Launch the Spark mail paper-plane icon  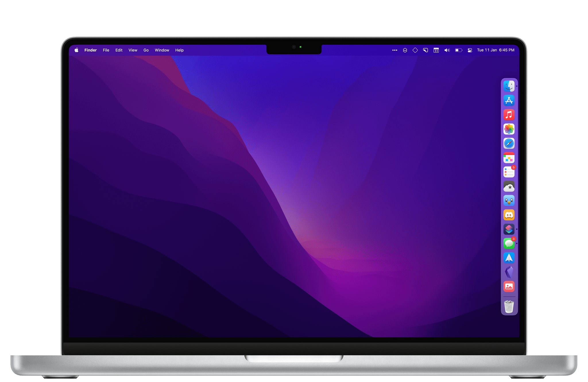[x=509, y=258]
